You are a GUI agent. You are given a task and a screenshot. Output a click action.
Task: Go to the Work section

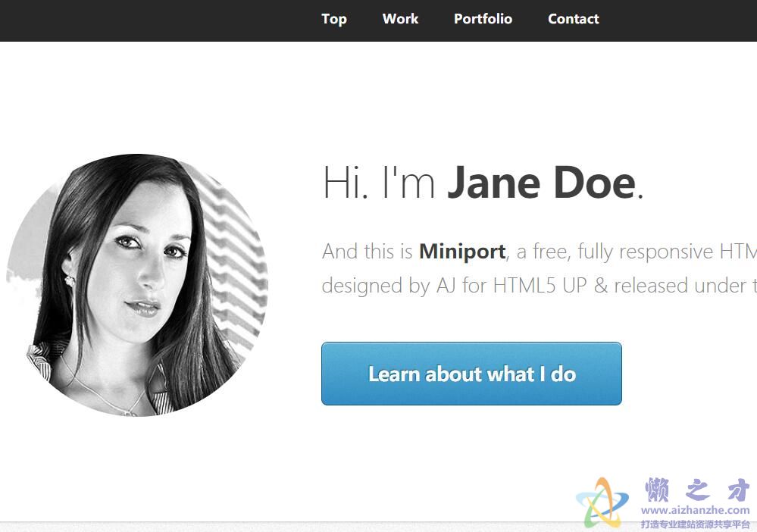click(400, 19)
